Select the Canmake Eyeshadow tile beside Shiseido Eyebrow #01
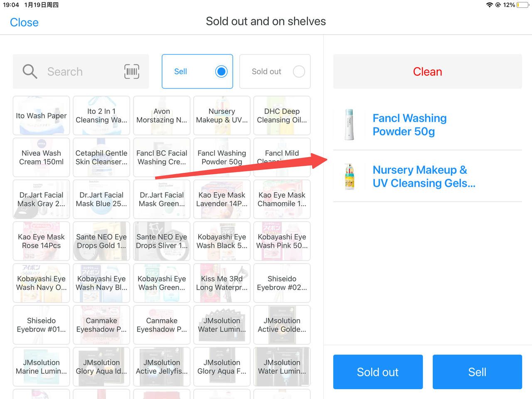 pos(101,325)
